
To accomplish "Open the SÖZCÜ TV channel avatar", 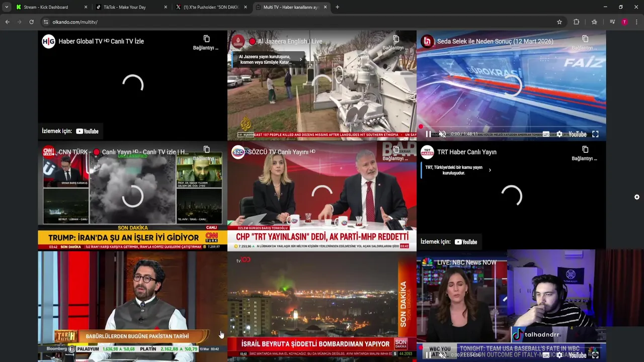I will pyautogui.click(x=238, y=152).
